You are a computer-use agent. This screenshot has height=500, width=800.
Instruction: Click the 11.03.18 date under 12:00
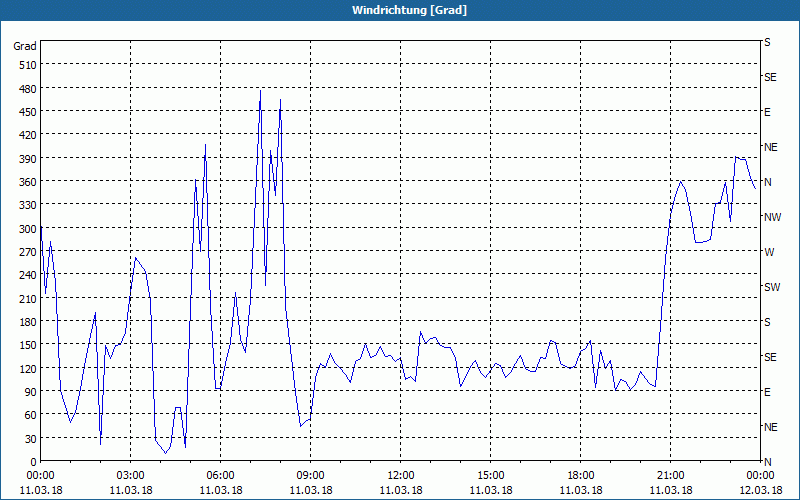[401, 490]
